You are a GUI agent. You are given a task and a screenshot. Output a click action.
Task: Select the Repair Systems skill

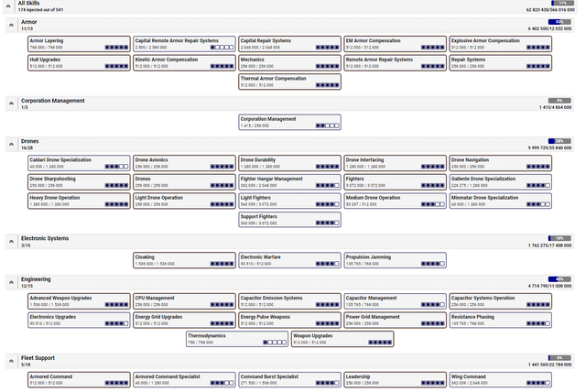click(501, 63)
